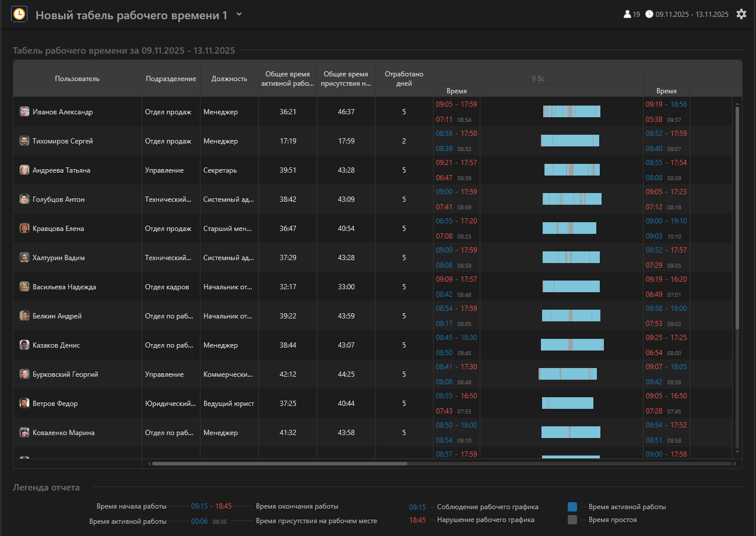
Task: Click the date range clock icon
Action: click(649, 15)
